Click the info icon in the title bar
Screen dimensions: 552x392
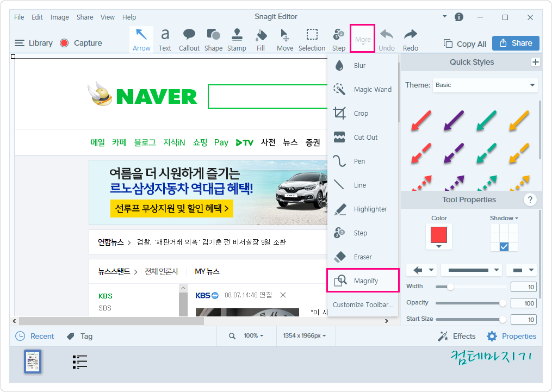click(x=458, y=17)
